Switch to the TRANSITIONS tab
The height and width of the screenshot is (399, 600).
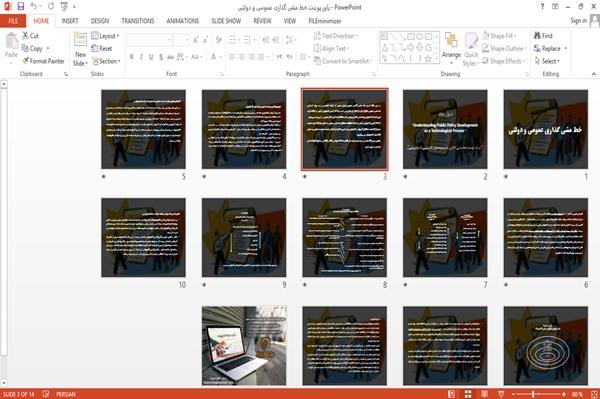(138, 21)
